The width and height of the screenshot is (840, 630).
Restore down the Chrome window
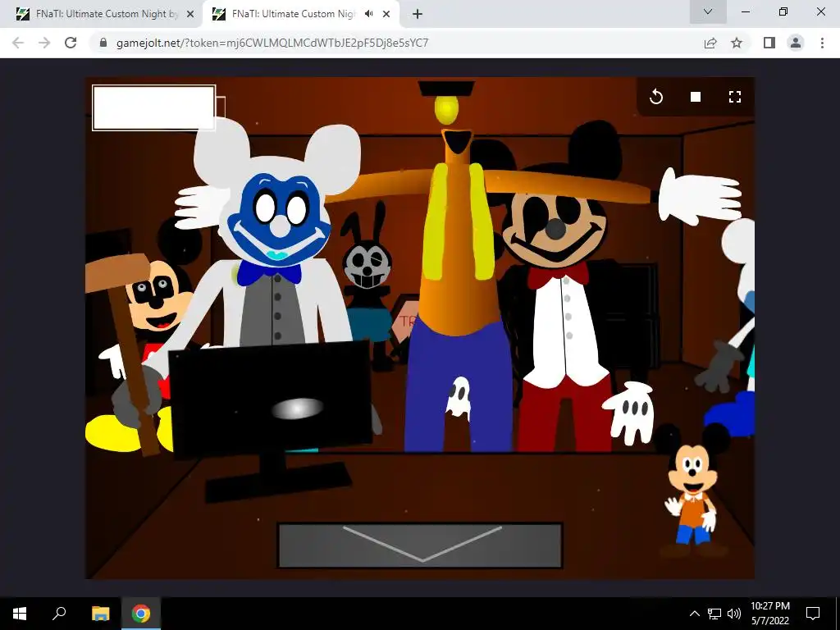pyautogui.click(x=783, y=11)
